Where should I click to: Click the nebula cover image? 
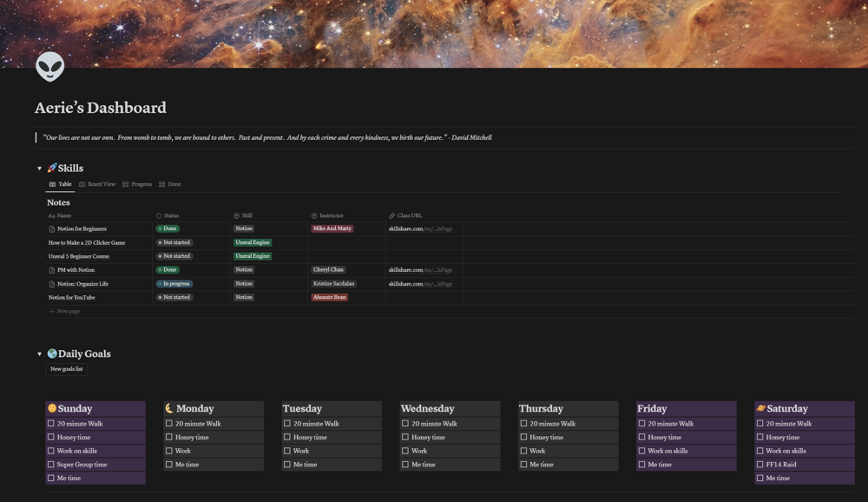tap(434, 33)
